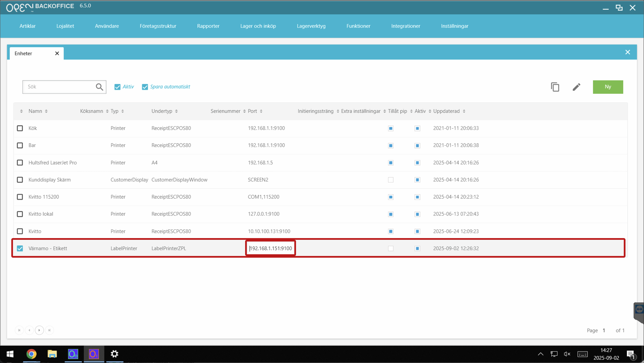Show hidden tray icons chevron
The height and width of the screenshot is (363, 644).
[x=540, y=354]
